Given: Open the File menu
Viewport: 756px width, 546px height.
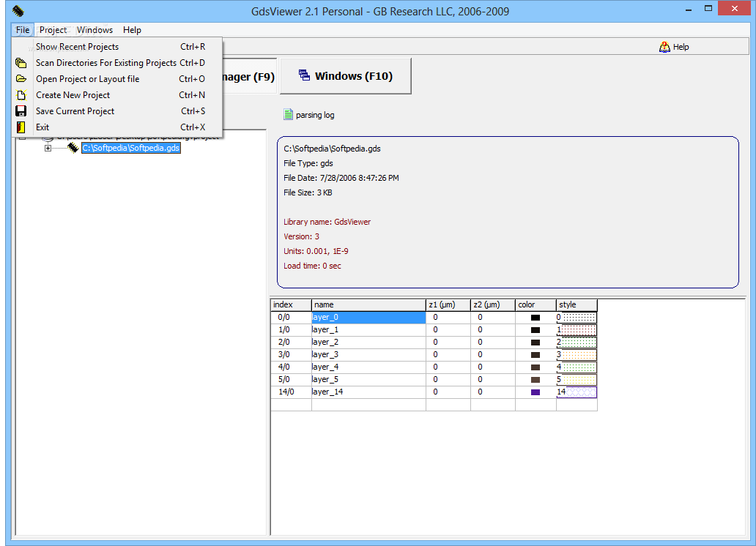Looking at the screenshot, I should click(23, 30).
